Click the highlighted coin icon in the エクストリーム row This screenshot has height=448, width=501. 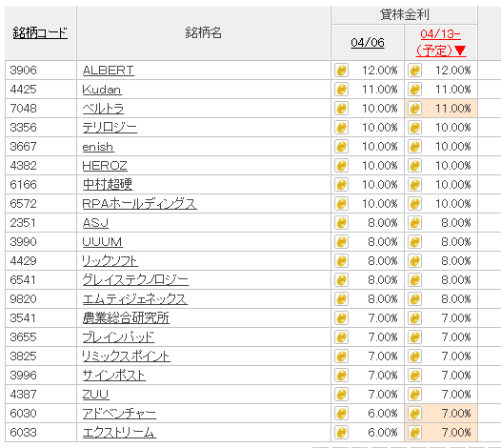coord(414,433)
